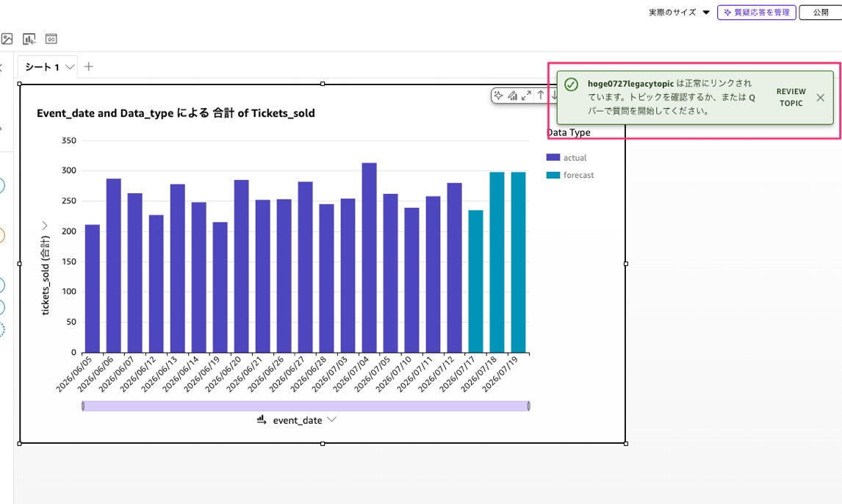This screenshot has height=504, width=842.
Task: Click REVIEW TOPIC in the notification
Action: pos(791,97)
